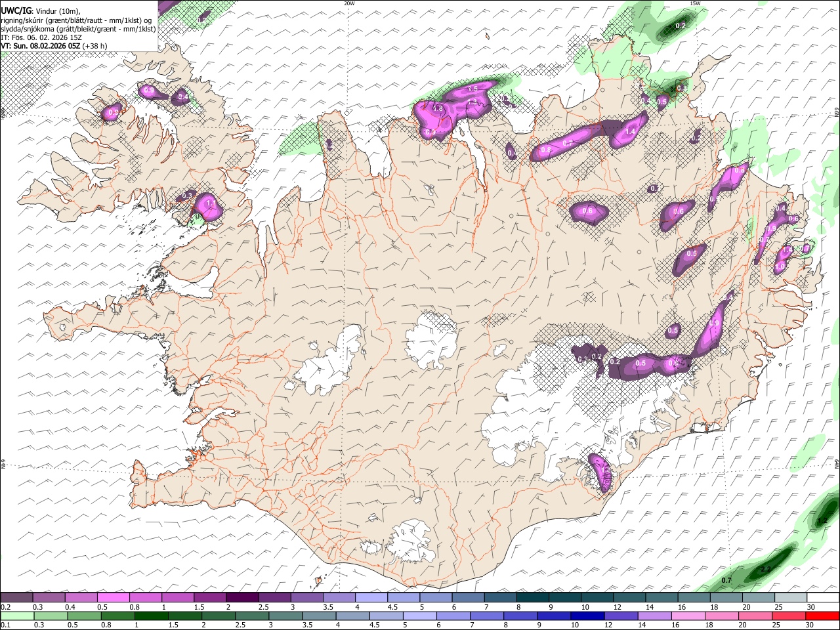
Task: Choose the light pink 16 rain-scale swatch
Action: coord(688,616)
